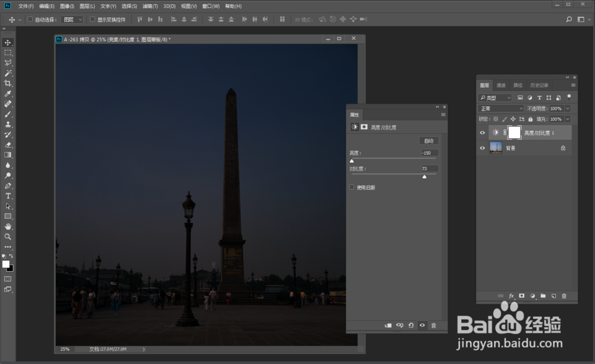Switch to the 通道 tab

pos(501,85)
